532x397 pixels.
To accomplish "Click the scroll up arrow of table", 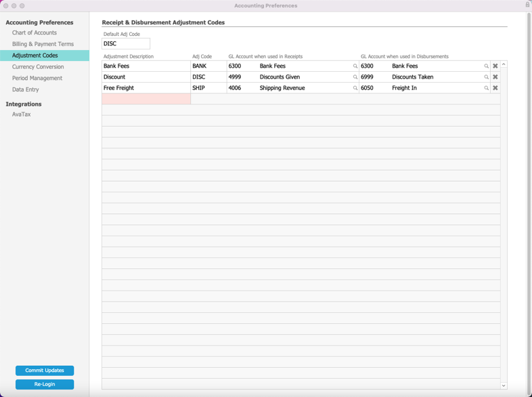I will (x=504, y=64).
